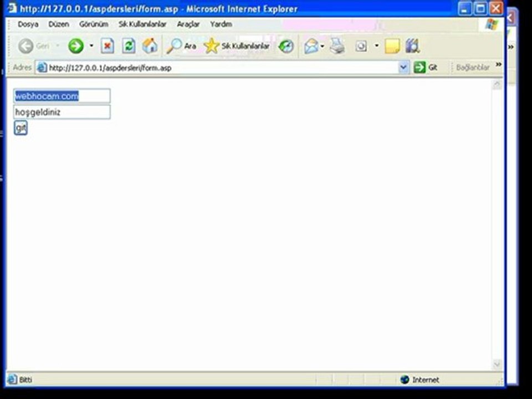Open the Araçlar menu
This screenshot has width=532, height=399.
pos(188,24)
